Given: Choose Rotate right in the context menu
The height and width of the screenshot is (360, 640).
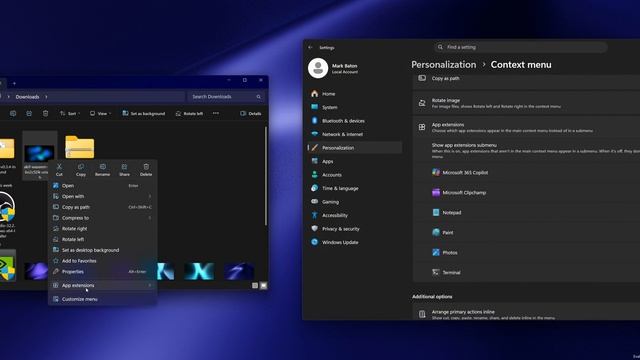Looking at the screenshot, I should point(102,229).
